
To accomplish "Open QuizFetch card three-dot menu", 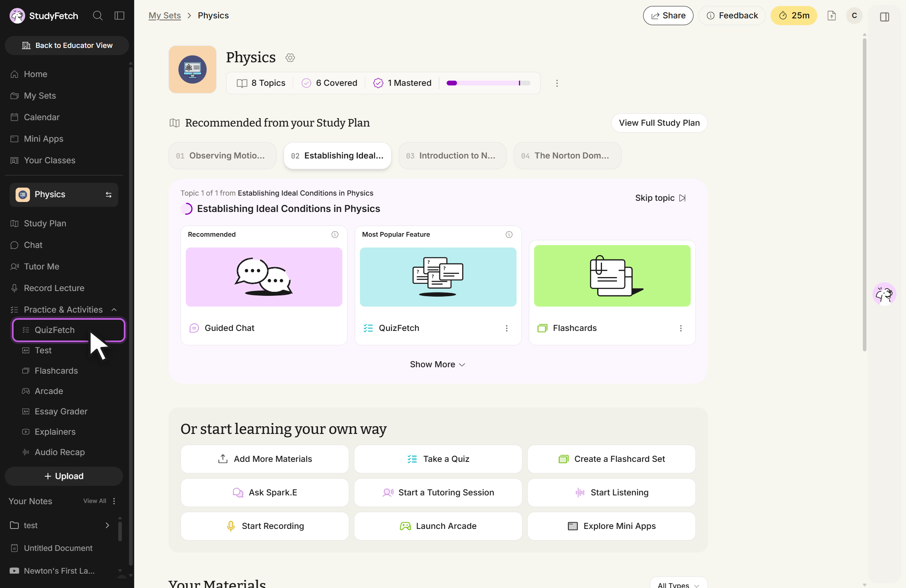I will point(507,328).
